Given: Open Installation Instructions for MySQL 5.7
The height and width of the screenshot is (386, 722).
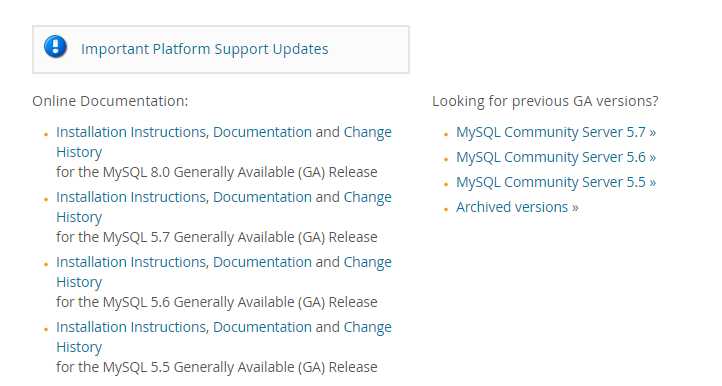Looking at the screenshot, I should (131, 197).
